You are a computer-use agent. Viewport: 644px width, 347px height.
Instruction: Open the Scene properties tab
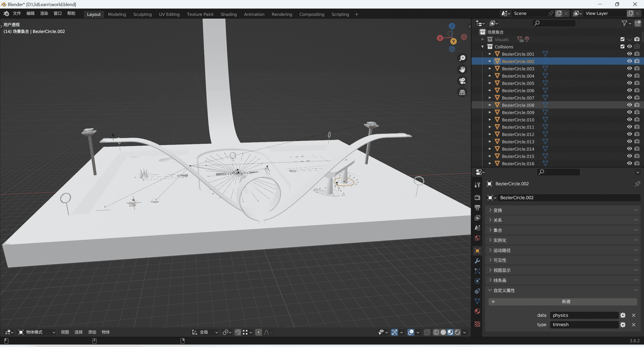click(x=477, y=228)
